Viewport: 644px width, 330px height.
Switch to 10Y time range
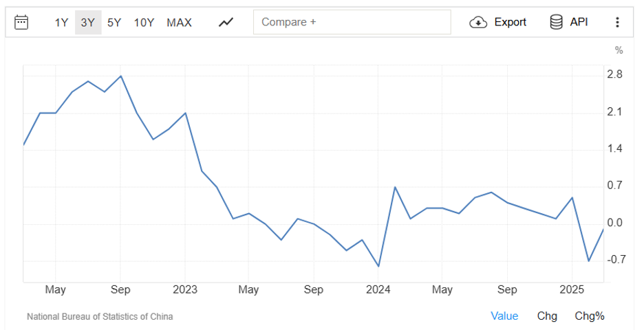pyautogui.click(x=144, y=23)
